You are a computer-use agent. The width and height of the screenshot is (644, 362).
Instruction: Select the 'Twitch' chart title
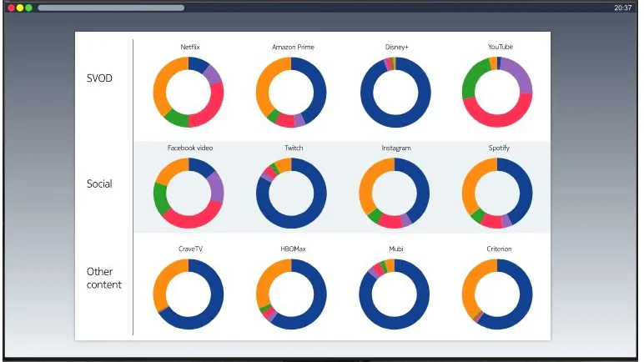294,148
